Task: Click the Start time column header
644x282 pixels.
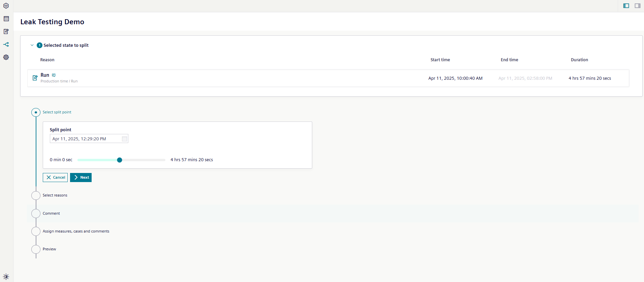Action: tap(440, 60)
